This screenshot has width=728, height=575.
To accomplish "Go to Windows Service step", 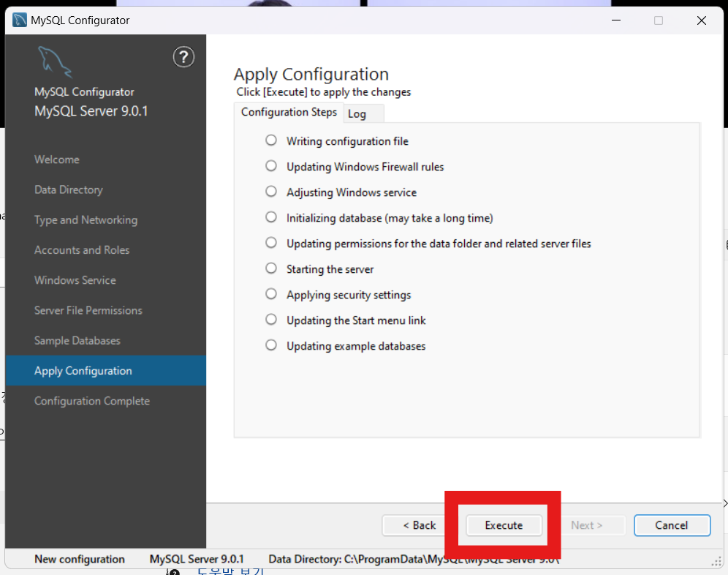I will [x=75, y=280].
